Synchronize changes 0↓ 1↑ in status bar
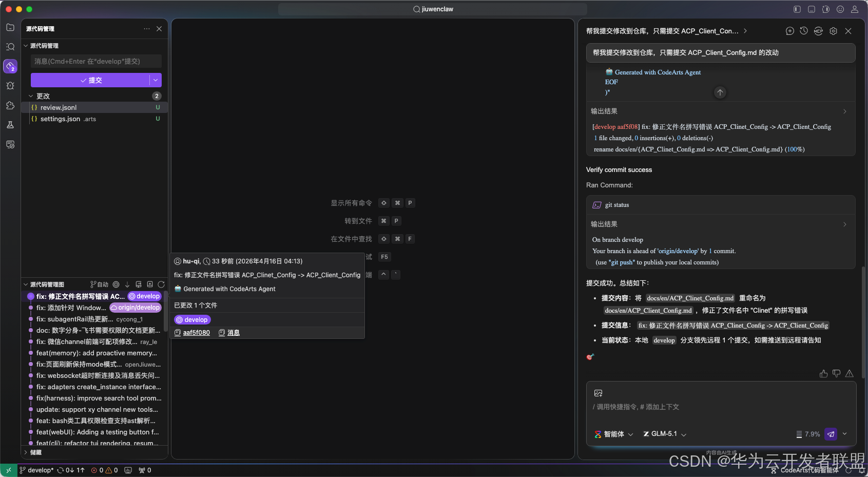Viewport: 868px width, 477px height. point(71,470)
